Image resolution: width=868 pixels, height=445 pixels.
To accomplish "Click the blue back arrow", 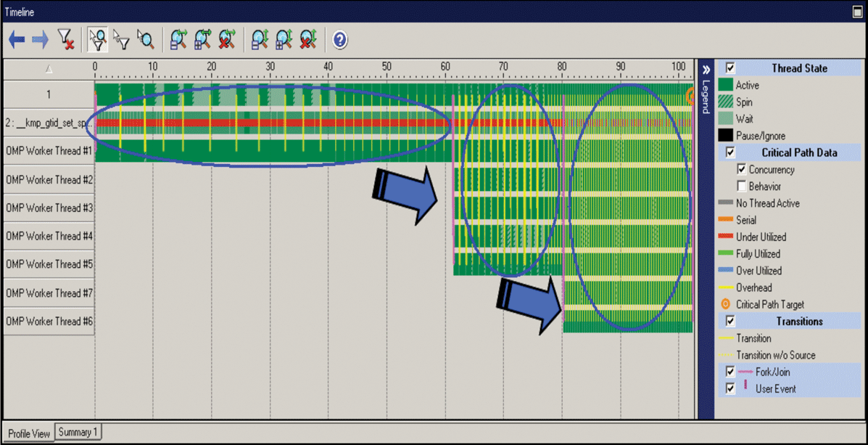I will (x=17, y=40).
